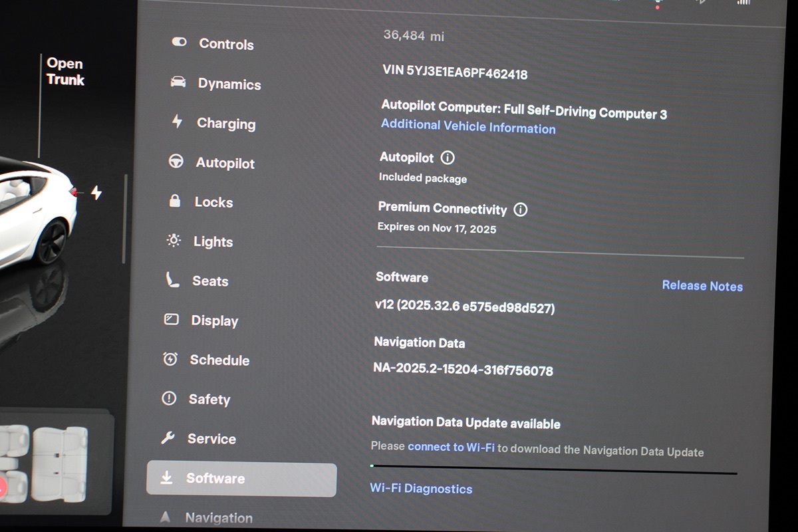Tap the Autopilot steering wheel icon
Image resolution: width=798 pixels, height=532 pixels.
(x=176, y=162)
